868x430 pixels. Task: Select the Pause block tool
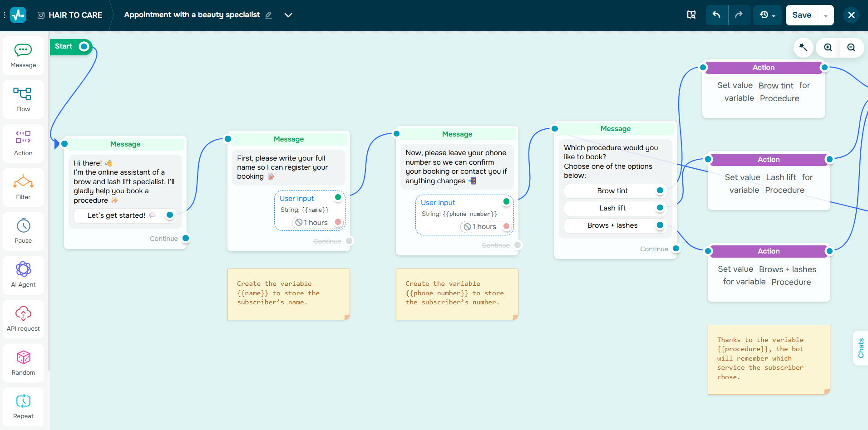coord(23,230)
